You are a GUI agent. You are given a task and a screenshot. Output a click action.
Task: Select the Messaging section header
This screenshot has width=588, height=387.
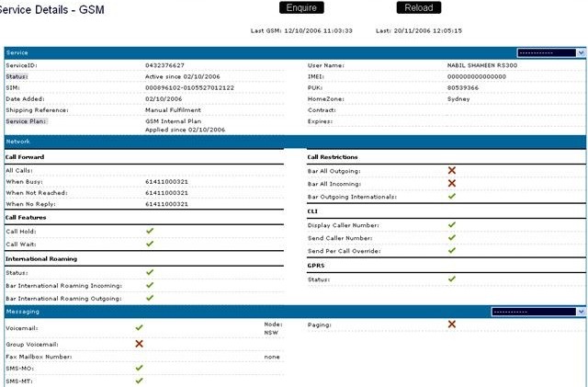22,313
